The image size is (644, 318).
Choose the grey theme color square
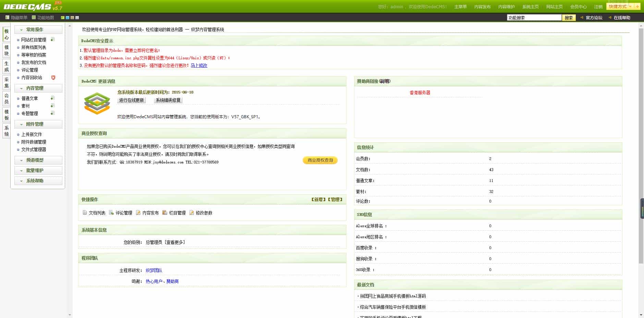[x=77, y=17]
